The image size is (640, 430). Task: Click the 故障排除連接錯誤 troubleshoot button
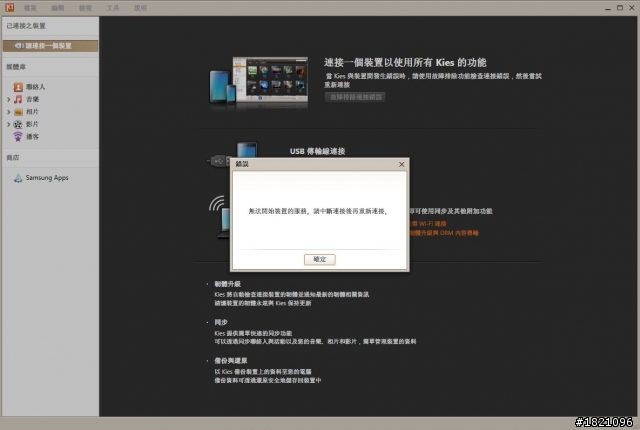(x=356, y=97)
